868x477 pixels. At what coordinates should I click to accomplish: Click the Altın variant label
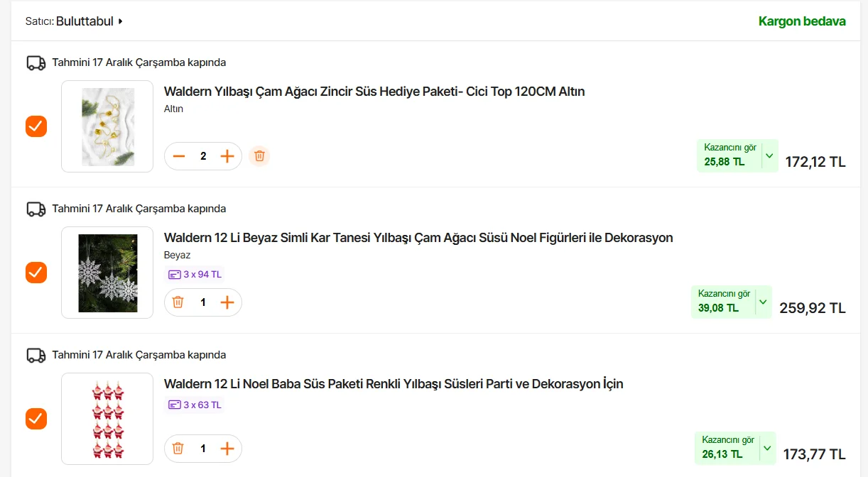point(173,109)
